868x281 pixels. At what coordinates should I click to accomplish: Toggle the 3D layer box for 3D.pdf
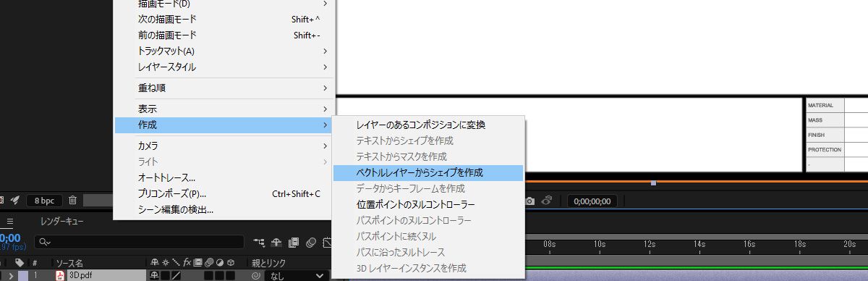point(230,276)
